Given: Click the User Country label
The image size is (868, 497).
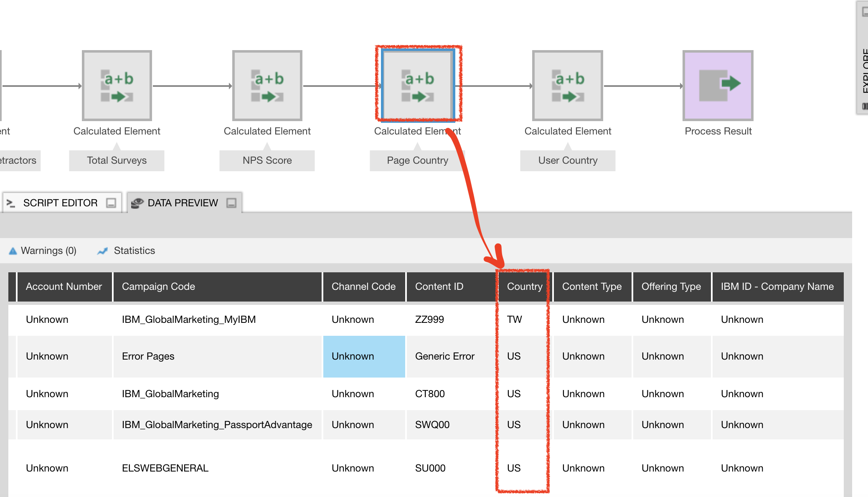Looking at the screenshot, I should coord(568,160).
